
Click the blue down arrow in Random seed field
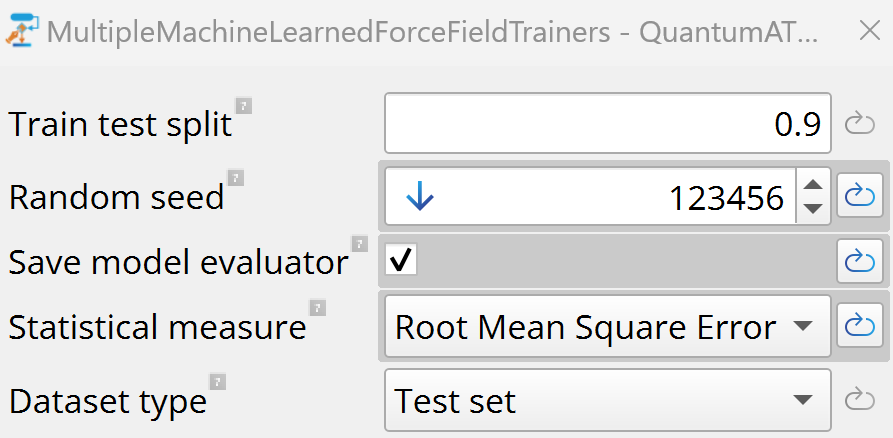click(420, 198)
